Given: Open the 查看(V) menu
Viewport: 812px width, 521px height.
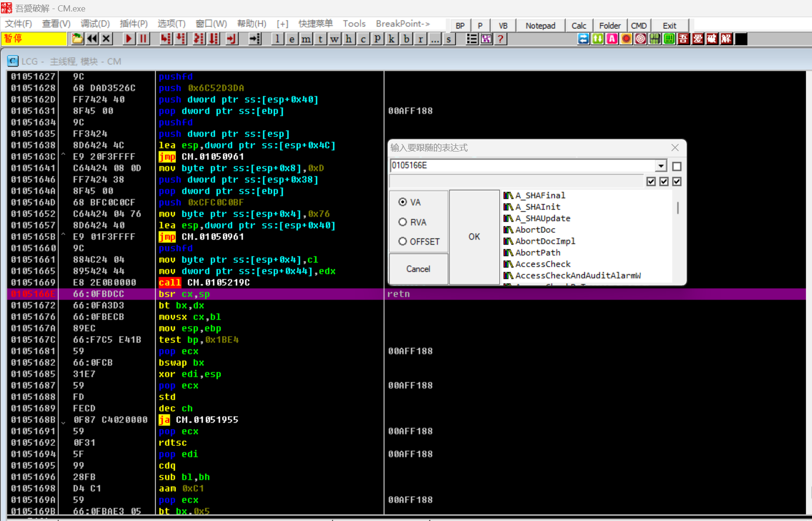Looking at the screenshot, I should coord(56,24).
